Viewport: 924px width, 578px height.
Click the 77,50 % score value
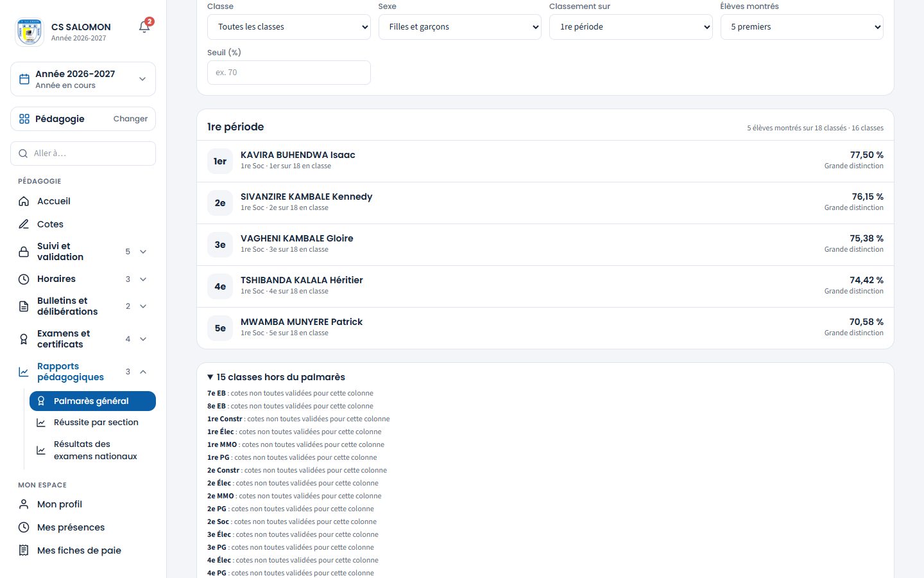[x=866, y=155]
